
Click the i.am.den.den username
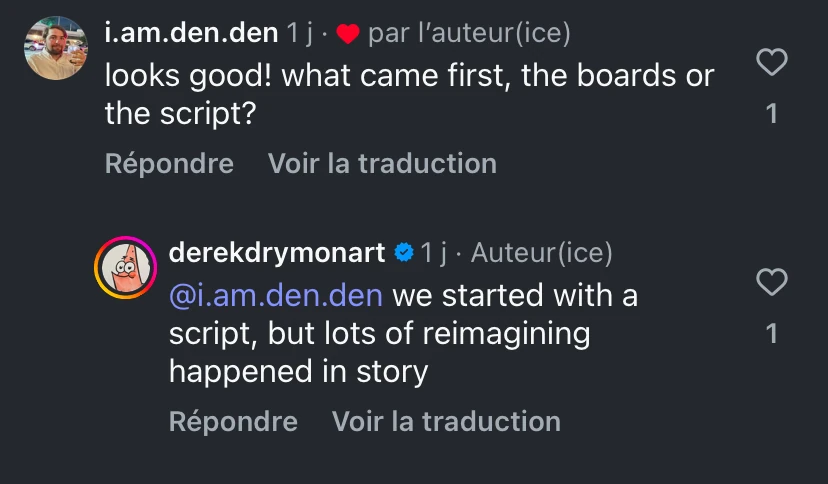pos(191,33)
